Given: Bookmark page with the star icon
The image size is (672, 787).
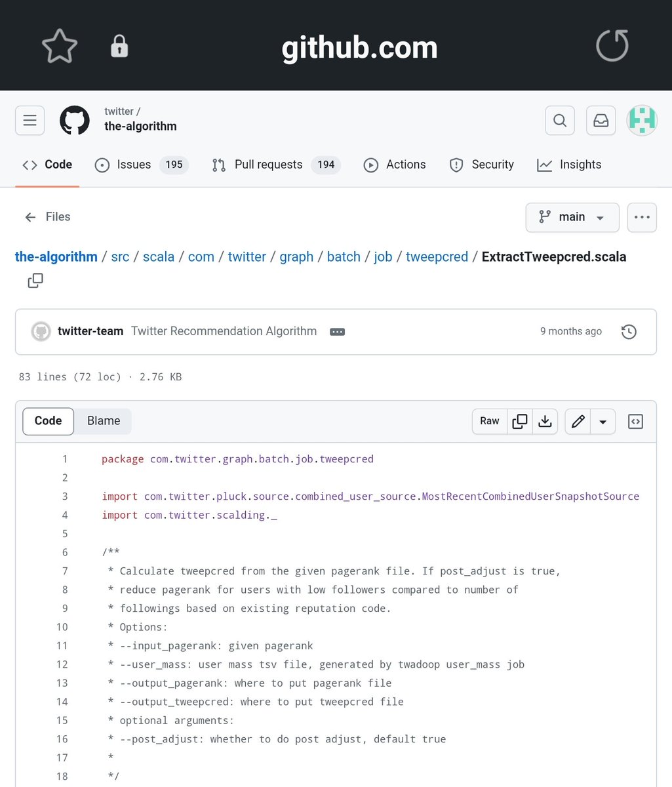Looking at the screenshot, I should [60, 47].
